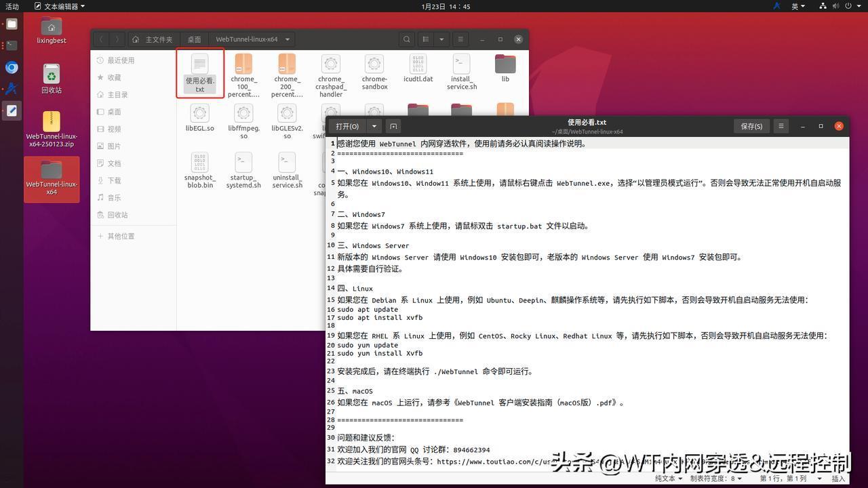
Task: Open the text editor icon in the dock
Action: pos(11,110)
